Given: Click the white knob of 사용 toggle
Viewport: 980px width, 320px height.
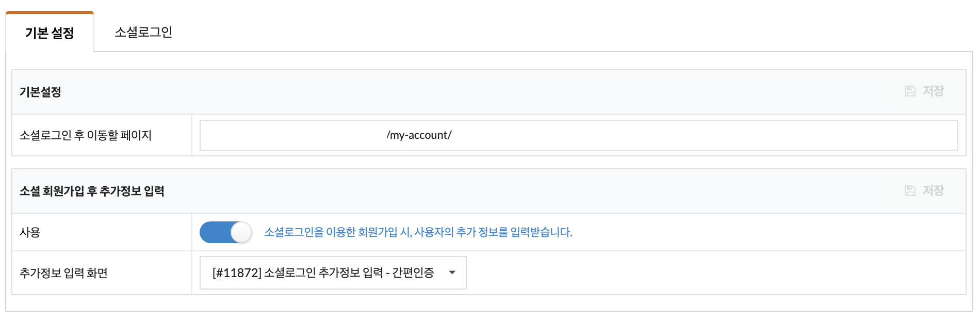Looking at the screenshot, I should [x=241, y=232].
